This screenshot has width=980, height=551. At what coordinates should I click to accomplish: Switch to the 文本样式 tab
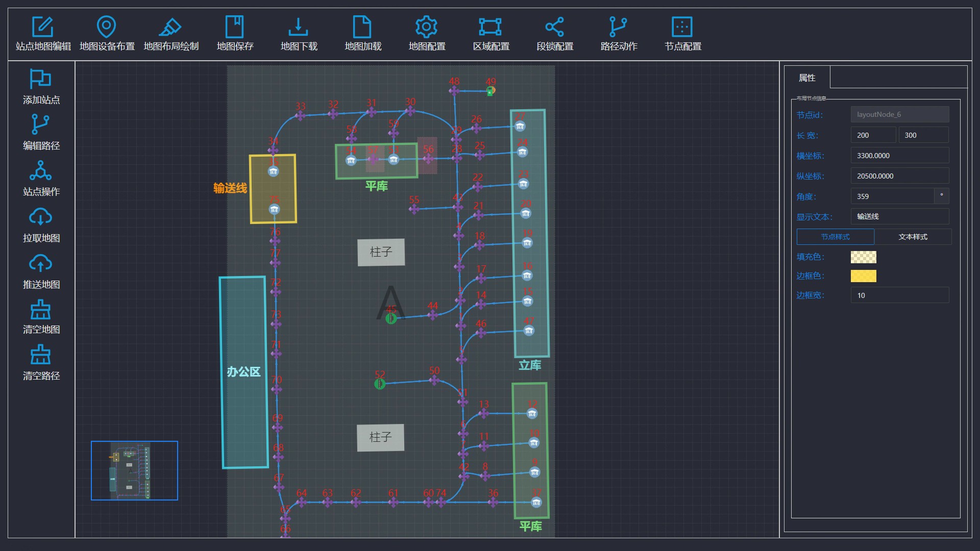coord(913,237)
